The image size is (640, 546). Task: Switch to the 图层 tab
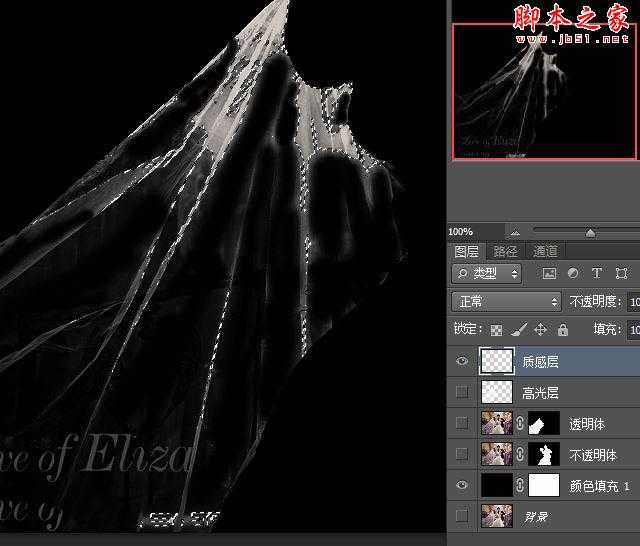coord(467,251)
